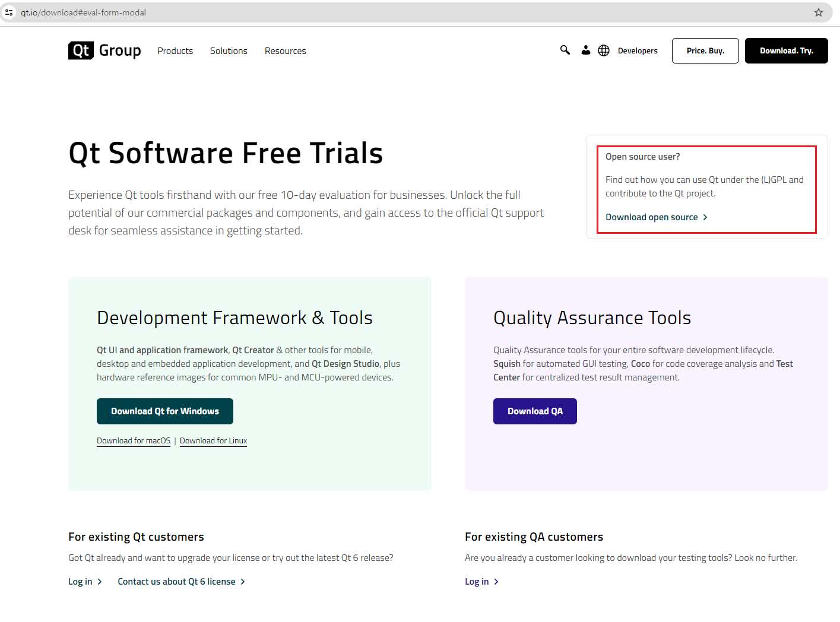Viewport: 840px width, 622px height.
Task: Log in under existing Qt customers
Action: click(x=85, y=582)
